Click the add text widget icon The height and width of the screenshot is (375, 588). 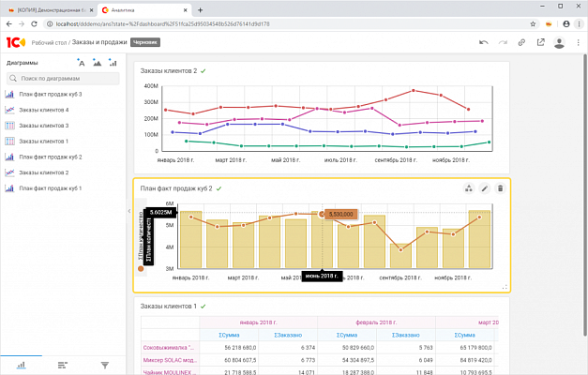[81, 63]
